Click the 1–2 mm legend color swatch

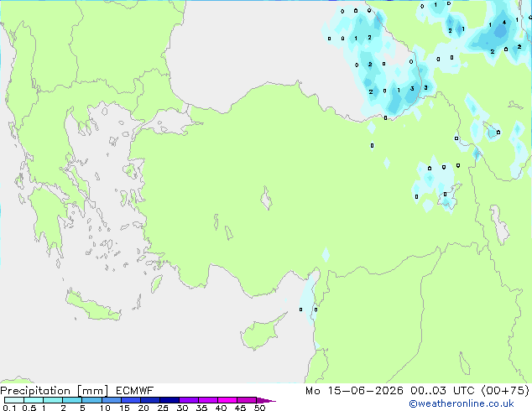pos(53,400)
